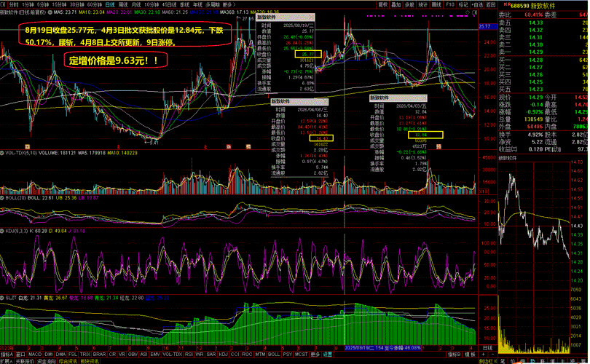Select the 15分钟 period
Viewport: 590px width, 364px height.
tap(59, 5)
